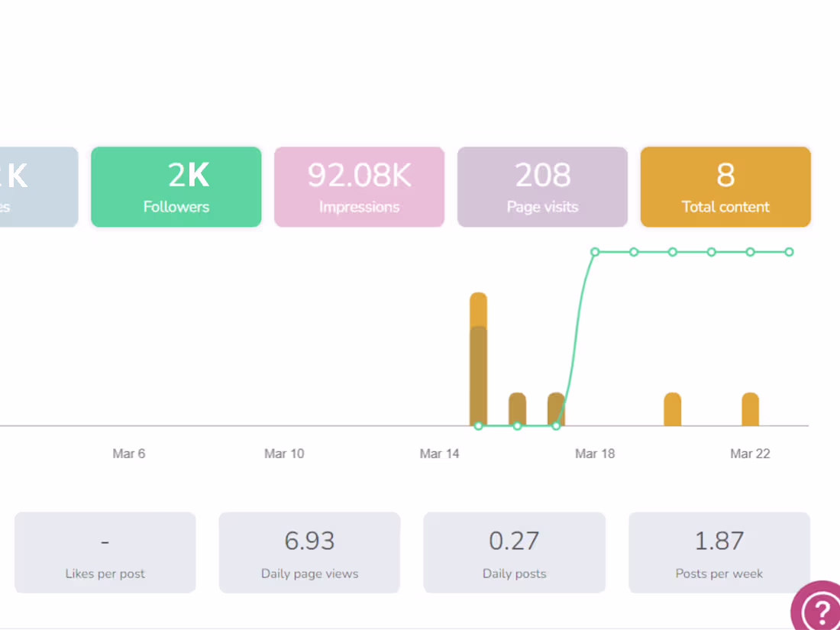Toggle the Page visits metric card
Image resolution: width=840 pixels, height=630 pixels.
542,187
